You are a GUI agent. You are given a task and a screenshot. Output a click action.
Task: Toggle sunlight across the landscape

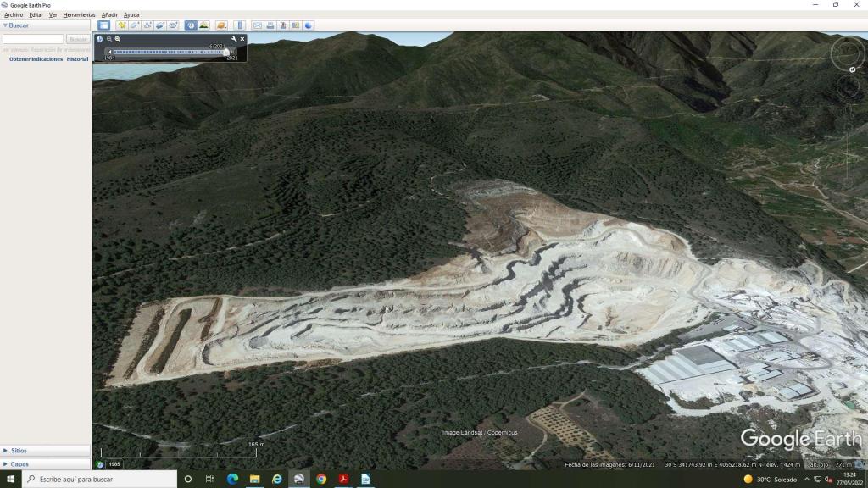point(204,25)
